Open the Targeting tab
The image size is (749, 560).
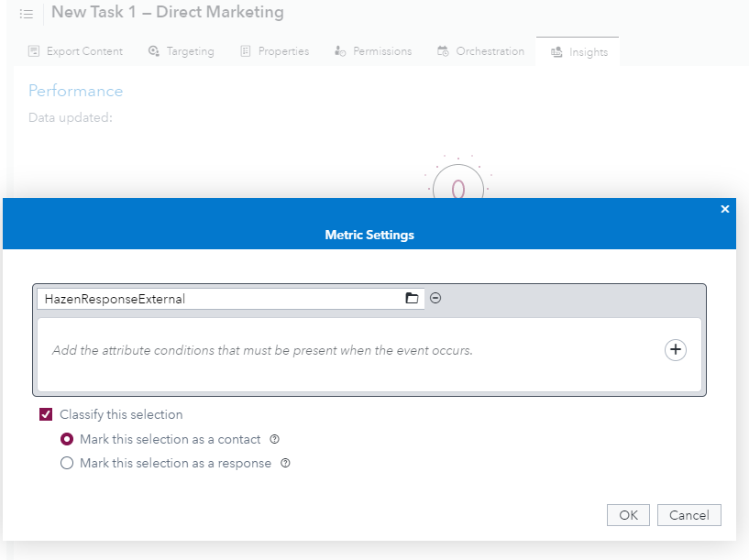181,51
